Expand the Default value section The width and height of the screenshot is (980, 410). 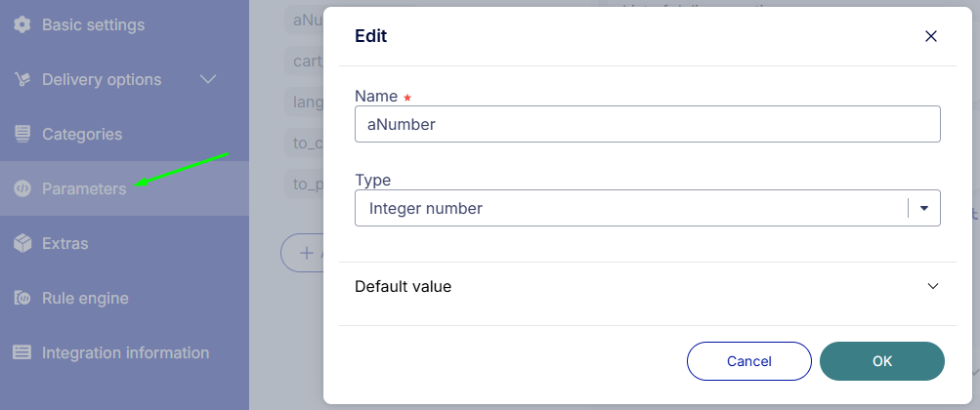(x=648, y=286)
